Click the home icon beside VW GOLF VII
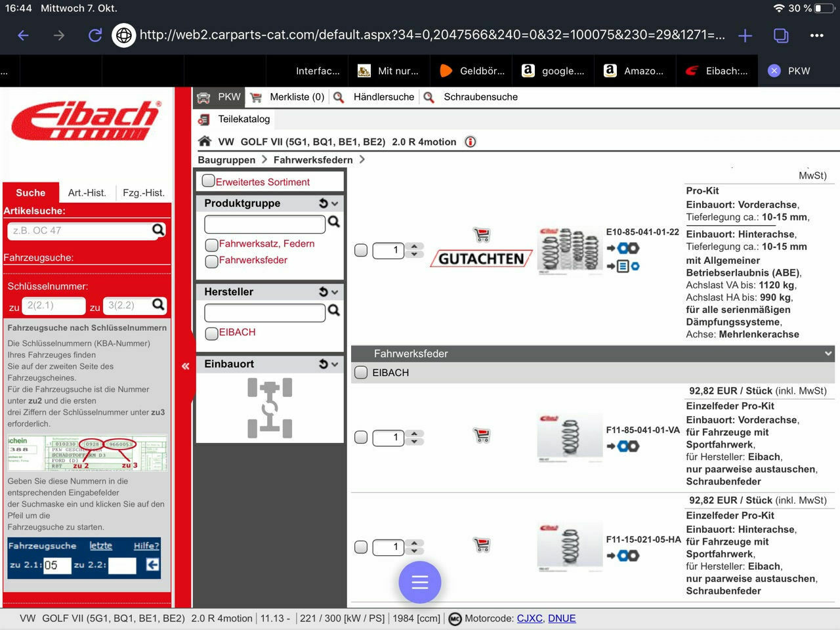The width and height of the screenshot is (840, 630). pos(205,142)
